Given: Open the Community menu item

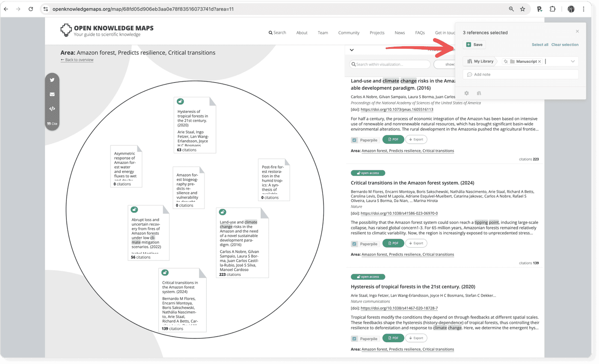Looking at the screenshot, I should point(348,33).
